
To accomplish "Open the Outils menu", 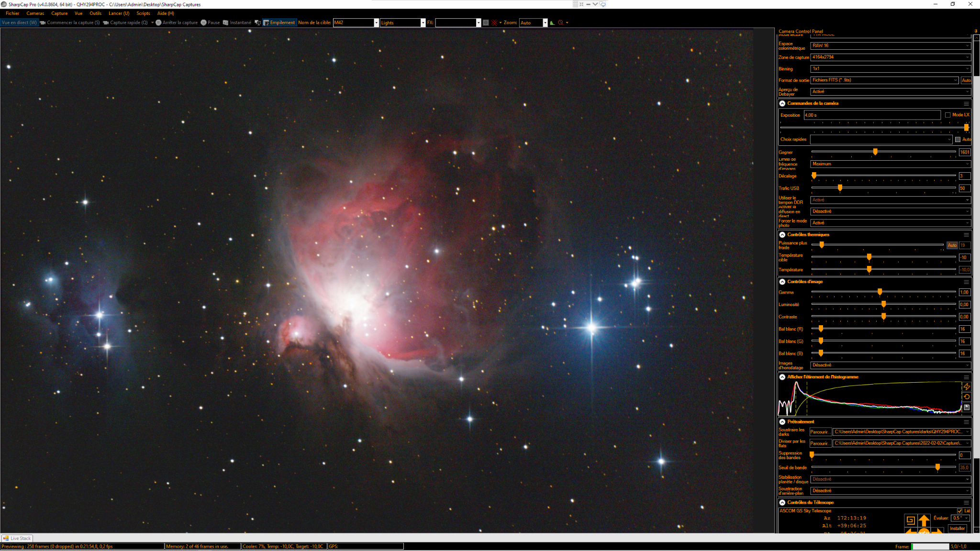I will [x=95, y=13].
